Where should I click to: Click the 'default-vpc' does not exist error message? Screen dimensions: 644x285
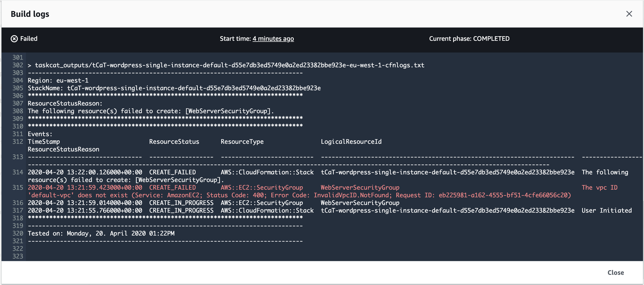point(299,195)
